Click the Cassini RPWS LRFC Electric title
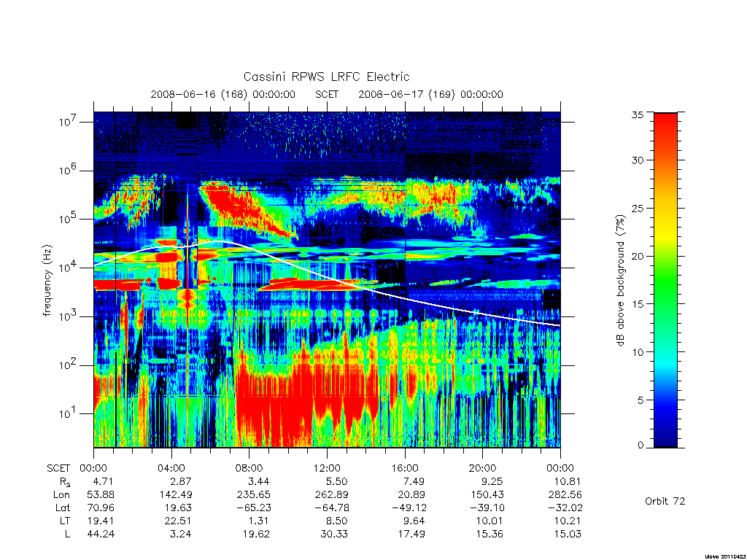 [x=326, y=77]
